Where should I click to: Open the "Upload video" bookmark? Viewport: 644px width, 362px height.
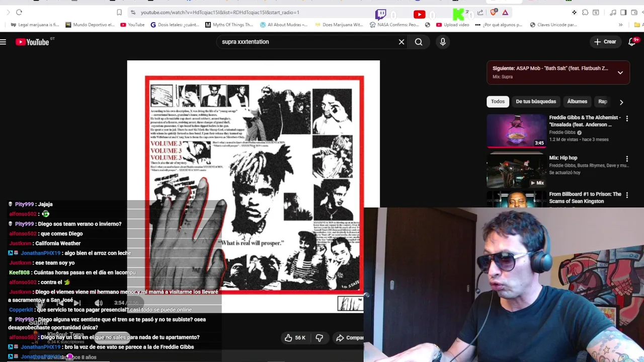point(452,25)
